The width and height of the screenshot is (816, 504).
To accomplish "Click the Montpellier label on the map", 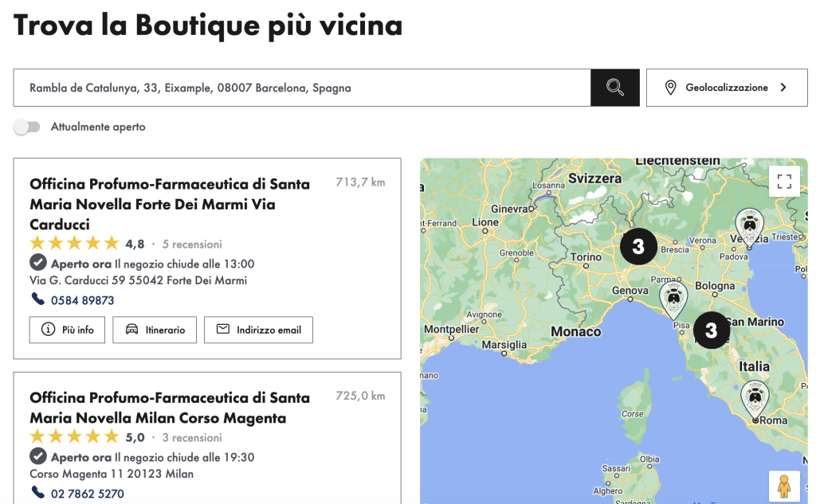I will [x=451, y=329].
